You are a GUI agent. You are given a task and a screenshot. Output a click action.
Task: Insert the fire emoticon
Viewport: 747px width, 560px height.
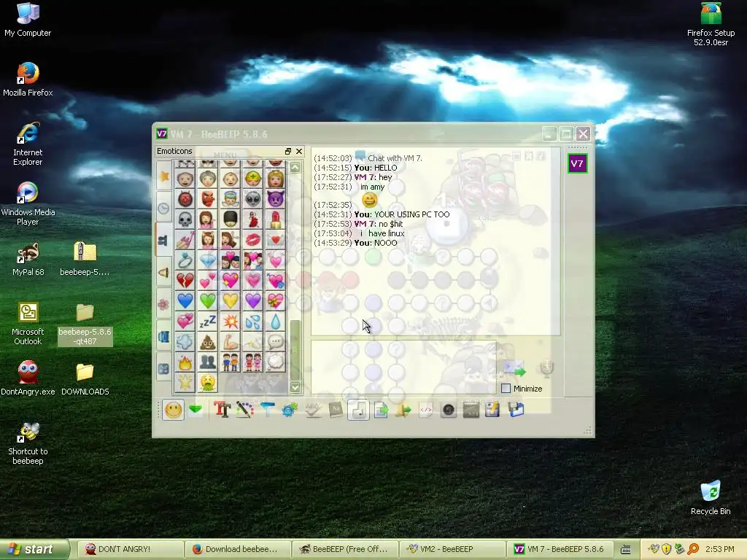pos(185,362)
